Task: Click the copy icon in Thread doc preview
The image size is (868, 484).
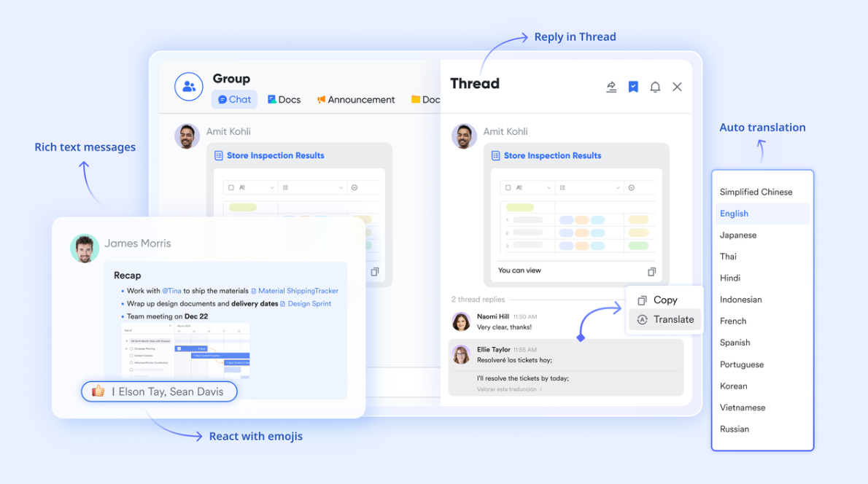Action: tap(651, 272)
